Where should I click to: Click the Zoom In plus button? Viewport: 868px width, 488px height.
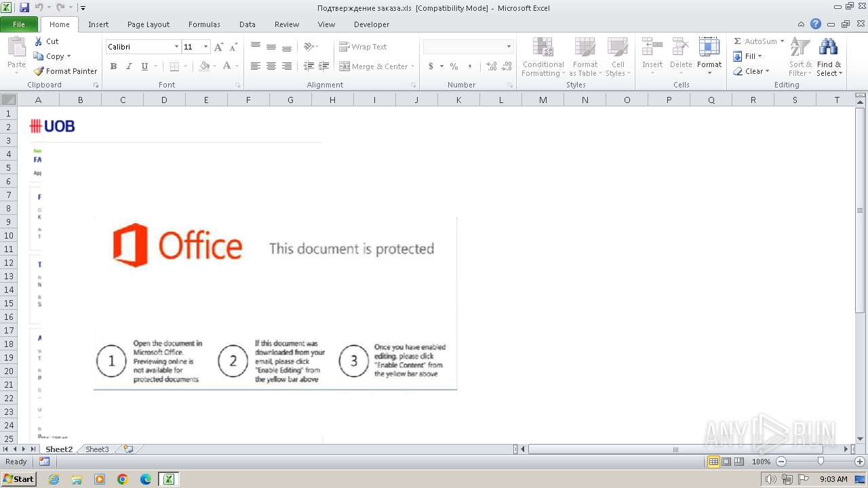pyautogui.click(x=859, y=462)
